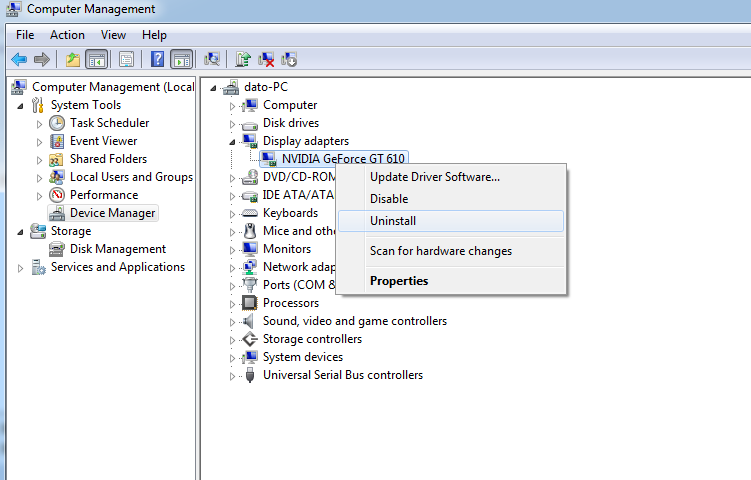The width and height of the screenshot is (751, 480).
Task: Select Disk Management in left tree
Action: tap(117, 249)
